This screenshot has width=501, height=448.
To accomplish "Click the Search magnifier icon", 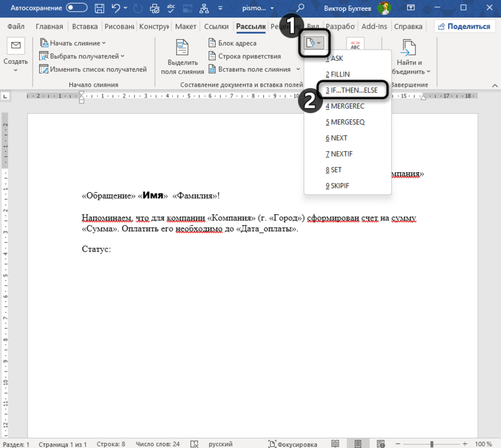I will 300,8.
